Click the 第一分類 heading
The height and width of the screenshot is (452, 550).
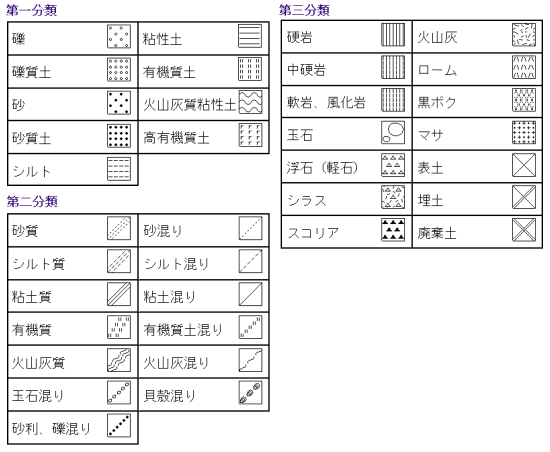31,10
